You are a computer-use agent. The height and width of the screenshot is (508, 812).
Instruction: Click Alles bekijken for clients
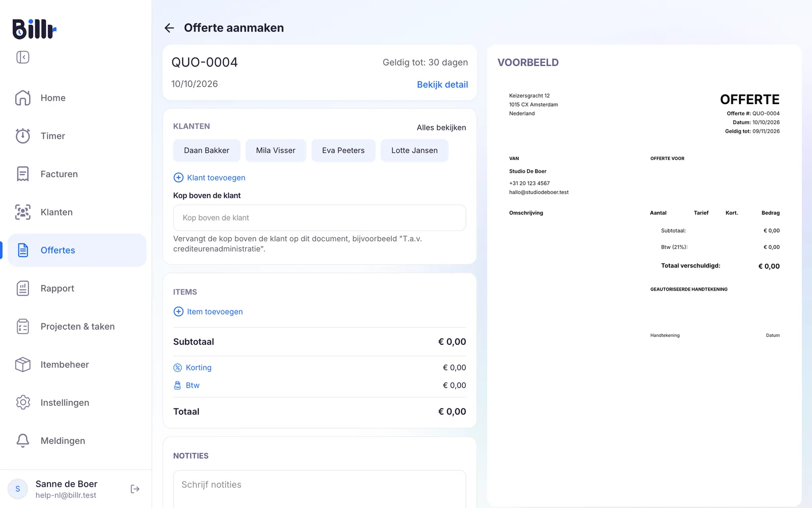coord(442,128)
